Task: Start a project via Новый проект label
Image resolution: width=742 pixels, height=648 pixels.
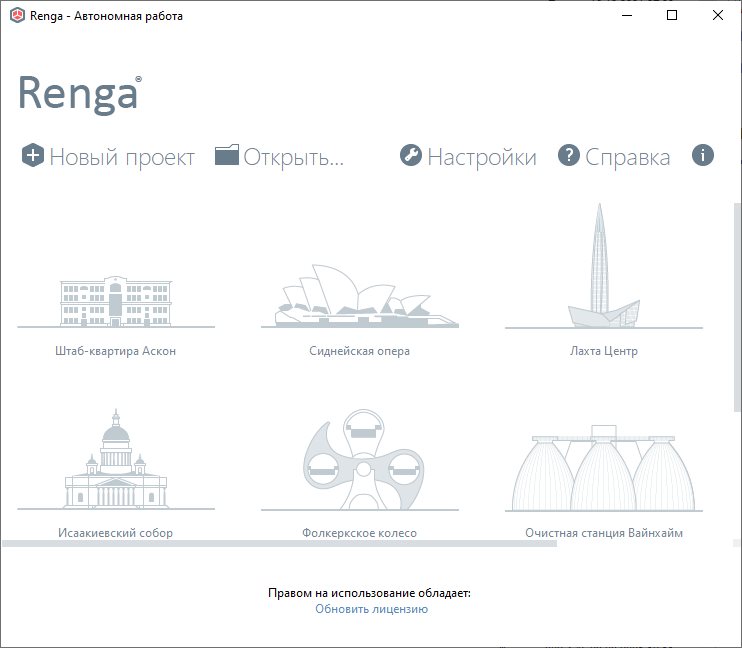Action: point(122,158)
